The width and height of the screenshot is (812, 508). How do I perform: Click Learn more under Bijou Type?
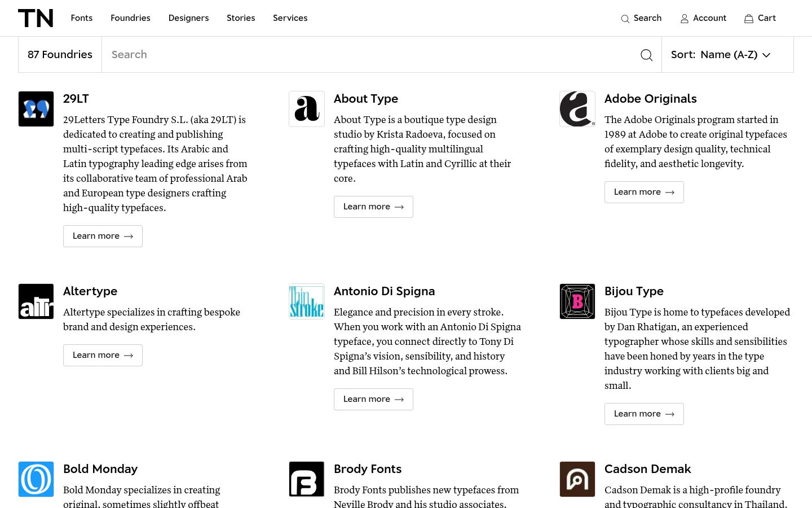(644, 414)
